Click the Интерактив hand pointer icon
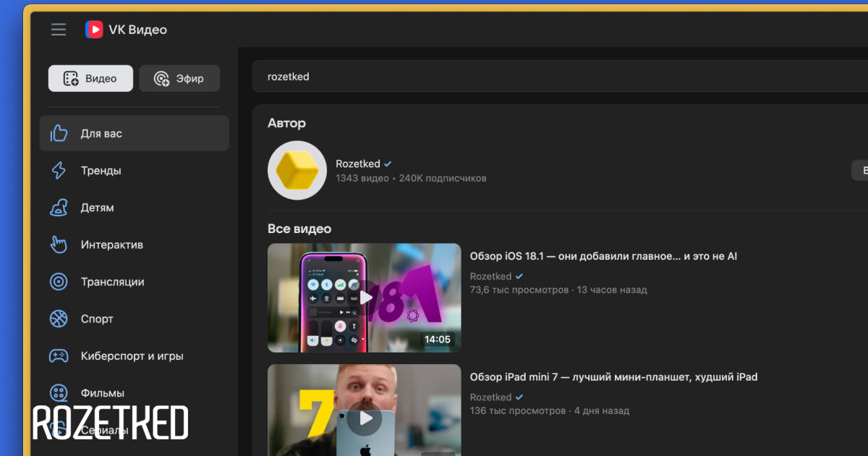This screenshot has height=456, width=868. click(59, 245)
